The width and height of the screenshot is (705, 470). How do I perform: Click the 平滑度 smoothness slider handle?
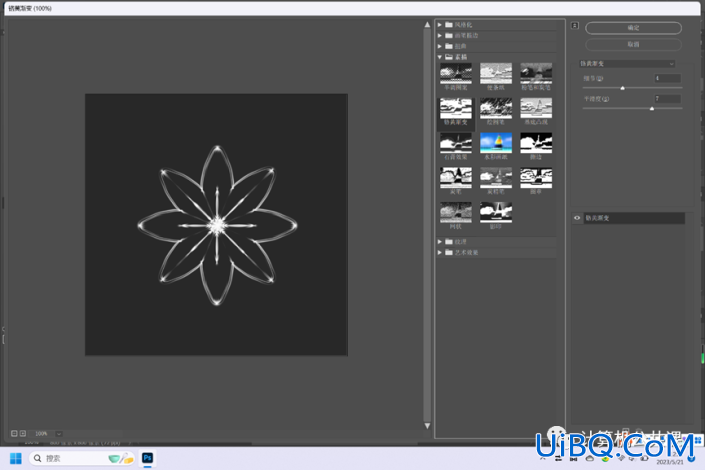click(652, 108)
